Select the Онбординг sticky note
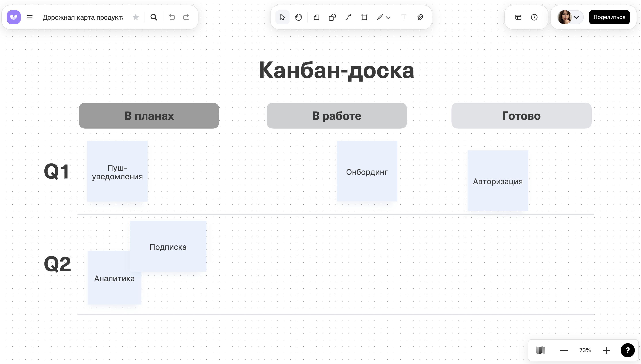The width and height of the screenshot is (641, 364). [367, 171]
